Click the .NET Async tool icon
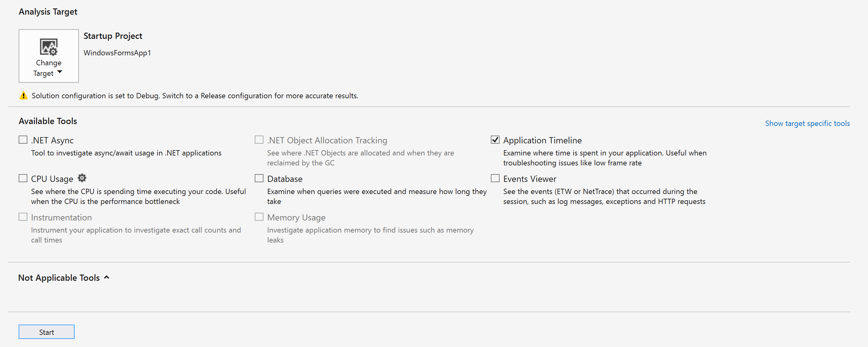 (x=23, y=140)
